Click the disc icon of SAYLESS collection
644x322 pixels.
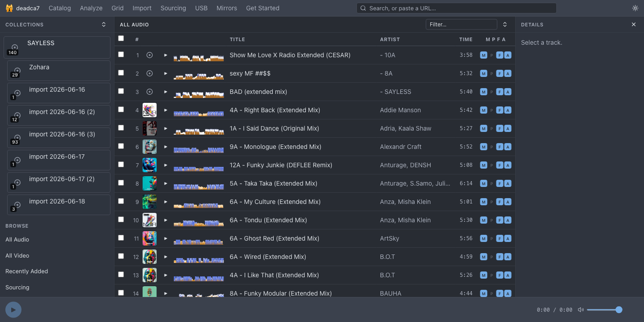15,47
